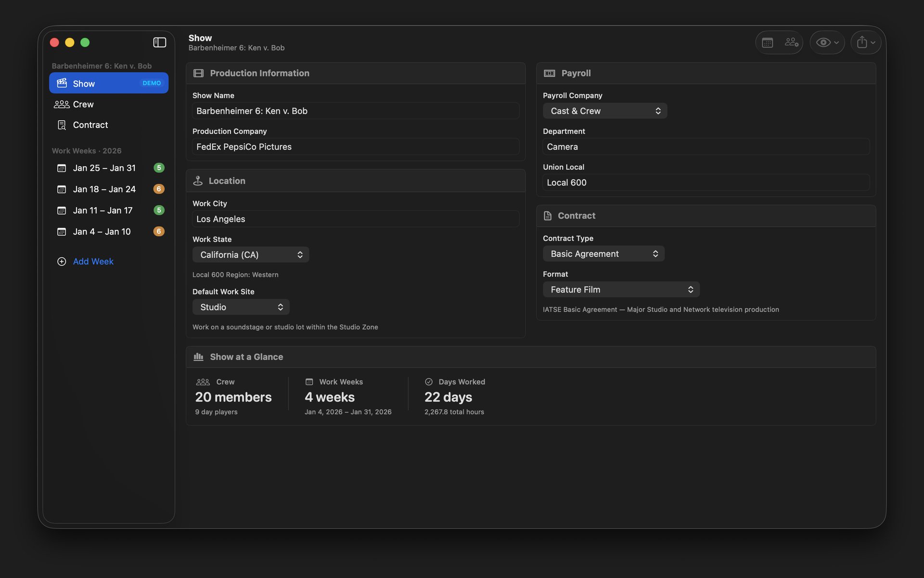Click the Production Information film icon
Image resolution: width=924 pixels, height=578 pixels.
click(198, 73)
